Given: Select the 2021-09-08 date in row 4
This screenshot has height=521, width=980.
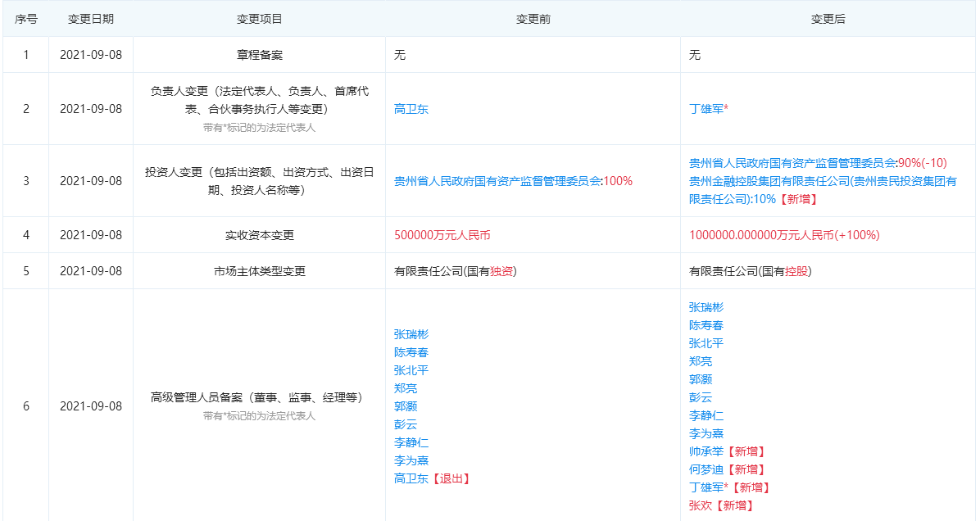Looking at the screenshot, I should [x=91, y=235].
